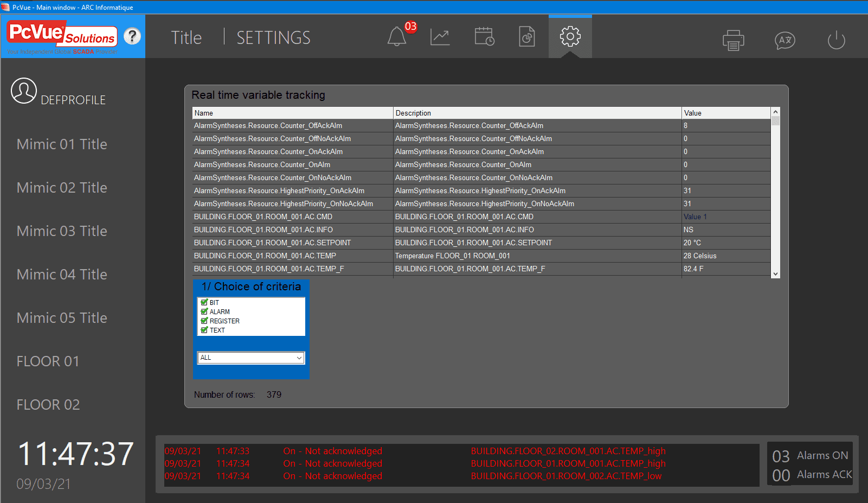Uncheck the BIT criteria checkbox
The image size is (868, 503).
point(204,302)
